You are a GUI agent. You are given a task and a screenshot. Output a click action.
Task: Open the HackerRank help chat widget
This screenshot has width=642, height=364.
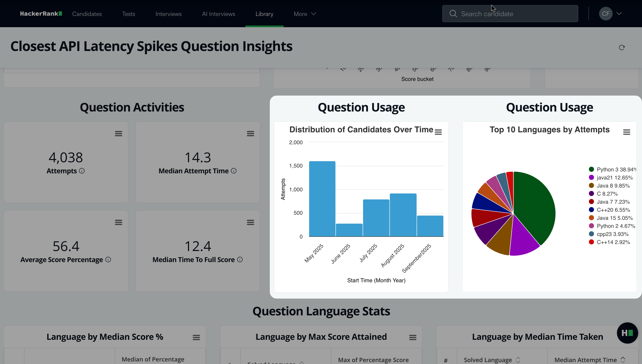[x=627, y=333]
